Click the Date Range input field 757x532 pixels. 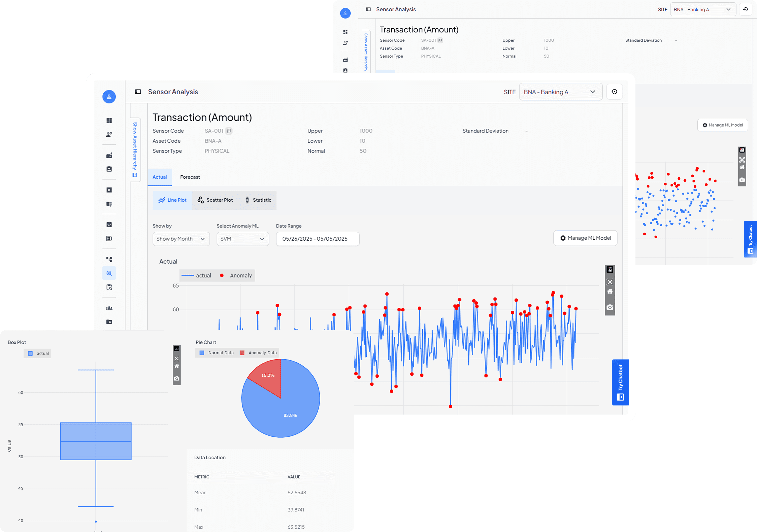point(318,239)
